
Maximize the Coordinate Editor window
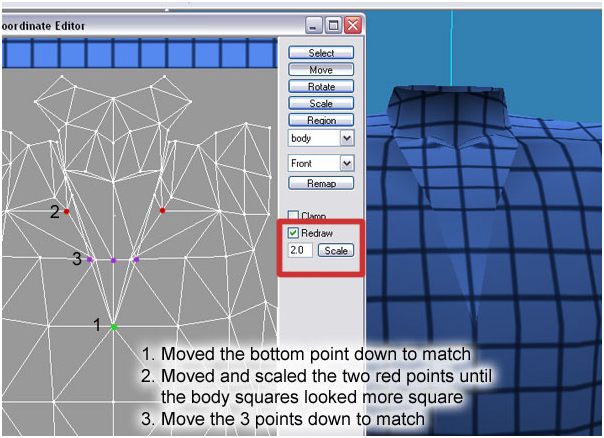pyautogui.click(x=333, y=26)
